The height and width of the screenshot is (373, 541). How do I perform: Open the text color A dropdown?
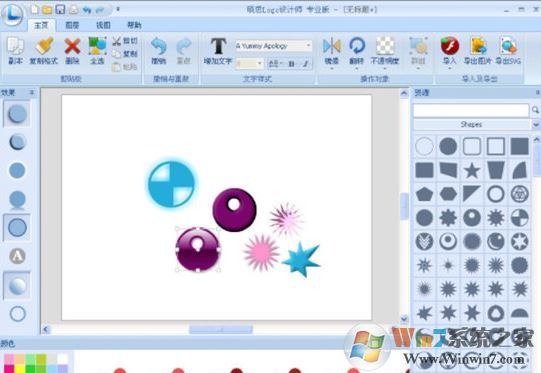(x=275, y=64)
